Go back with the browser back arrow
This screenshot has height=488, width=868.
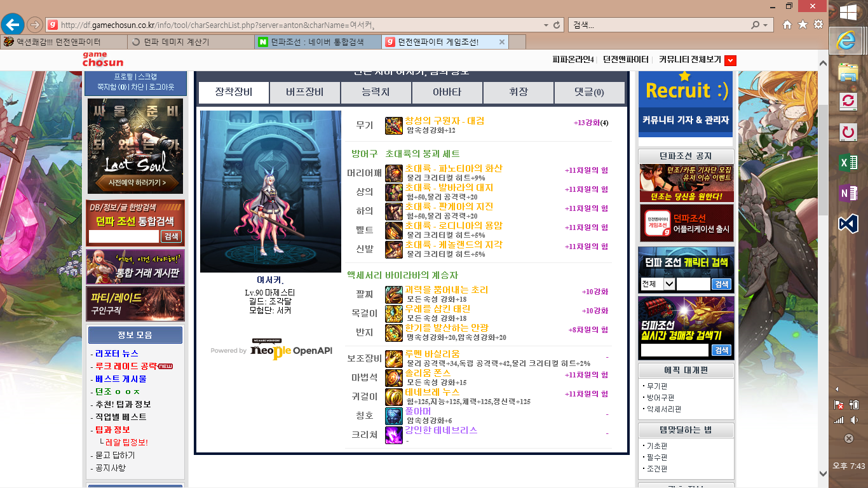13,25
